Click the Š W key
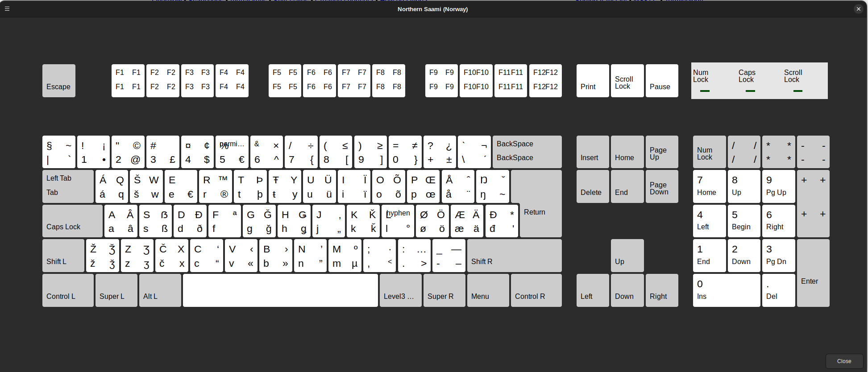This screenshot has width=868, height=372. (x=146, y=186)
